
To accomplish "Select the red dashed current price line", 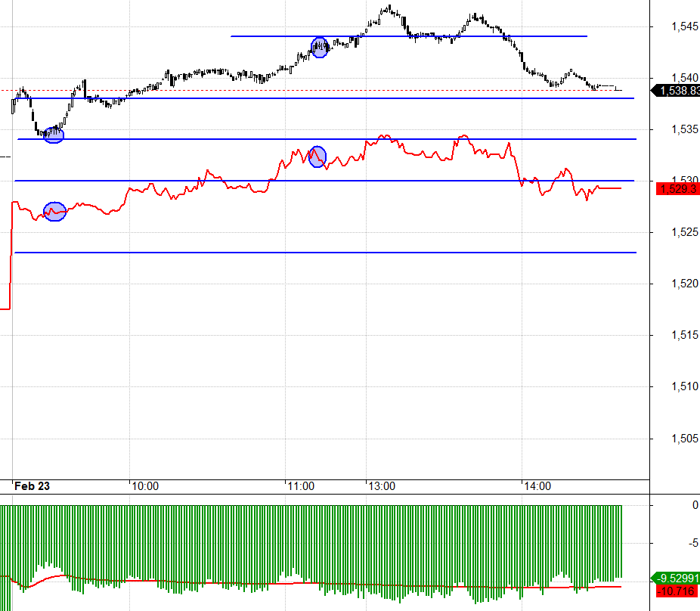I will pos(312,90).
